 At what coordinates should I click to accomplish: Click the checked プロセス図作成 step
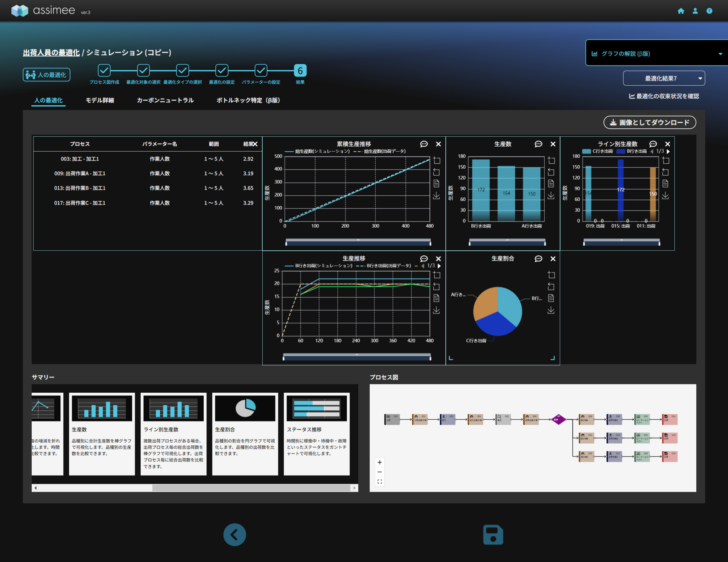coord(104,71)
